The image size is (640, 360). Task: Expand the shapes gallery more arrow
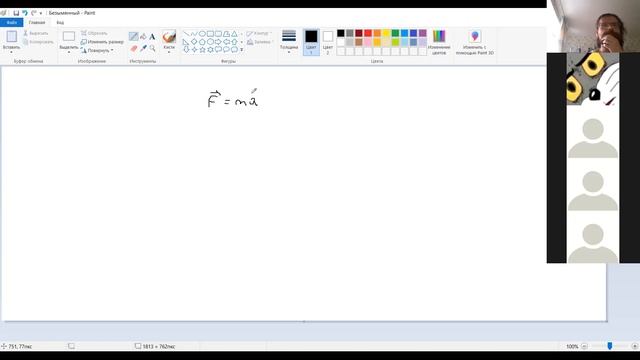click(x=242, y=49)
